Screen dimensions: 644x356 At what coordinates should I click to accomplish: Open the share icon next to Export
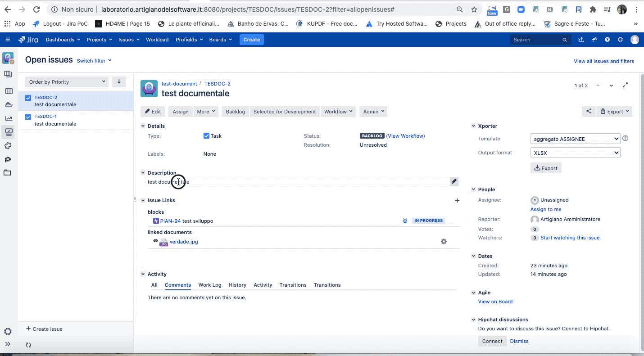point(589,111)
